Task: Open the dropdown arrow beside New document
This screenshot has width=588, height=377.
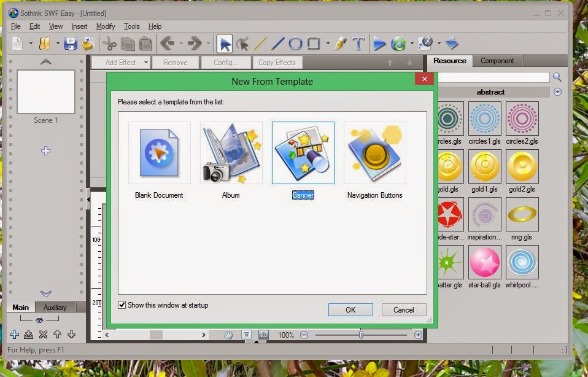Action: pyautogui.click(x=31, y=44)
